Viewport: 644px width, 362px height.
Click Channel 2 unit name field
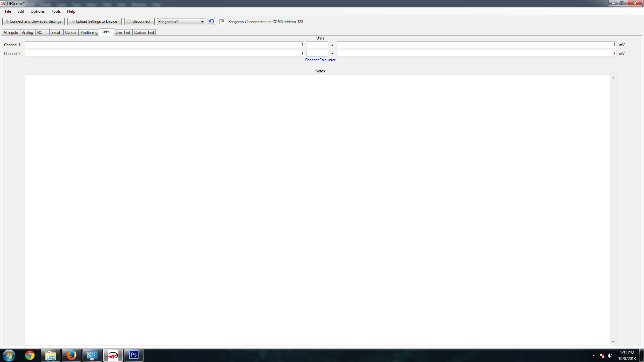(317, 53)
